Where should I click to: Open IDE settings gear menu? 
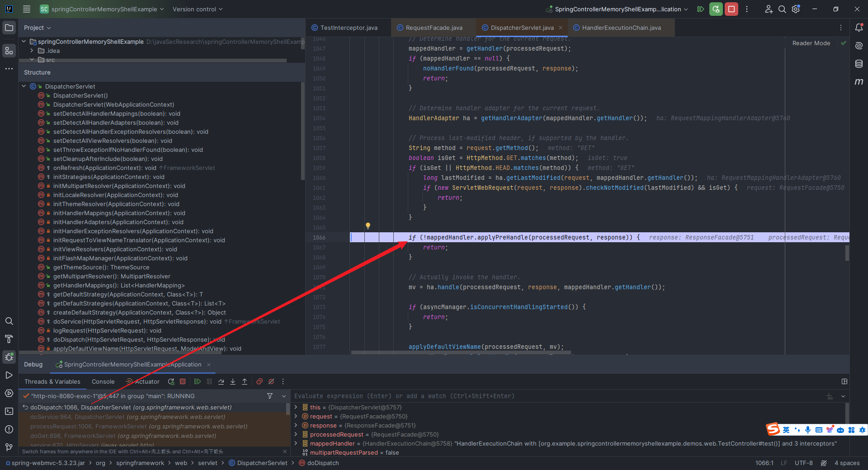[x=796, y=9]
